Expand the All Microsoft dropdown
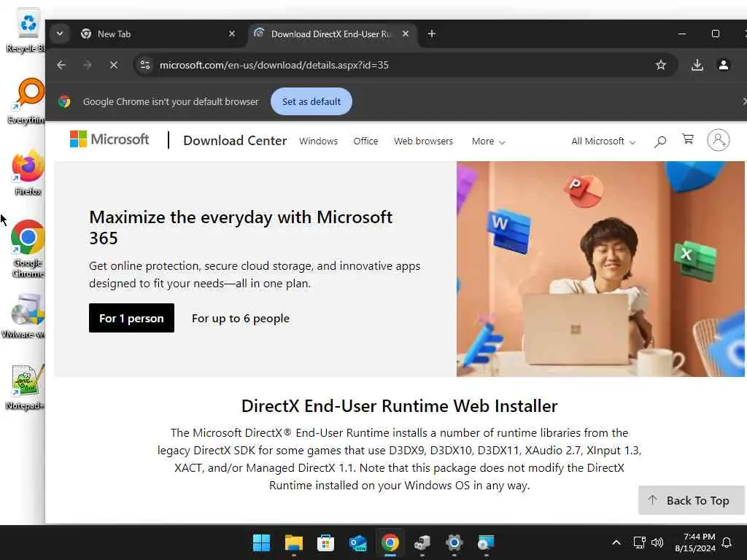 click(603, 141)
